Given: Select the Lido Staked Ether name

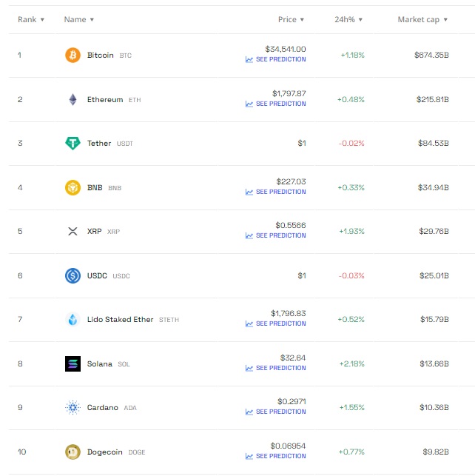Looking at the screenshot, I should (x=120, y=320).
